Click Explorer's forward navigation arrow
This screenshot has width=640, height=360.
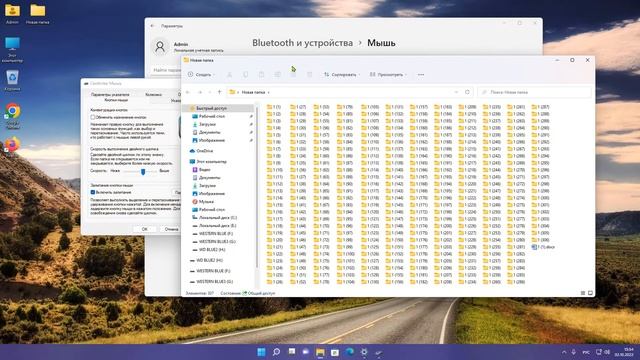(x=200, y=92)
